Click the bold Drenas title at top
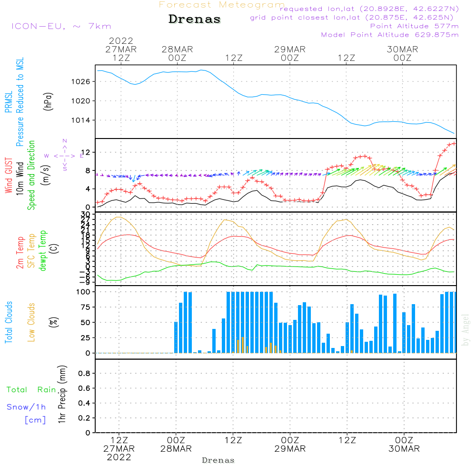The height and width of the screenshot is (476, 476). [195, 20]
